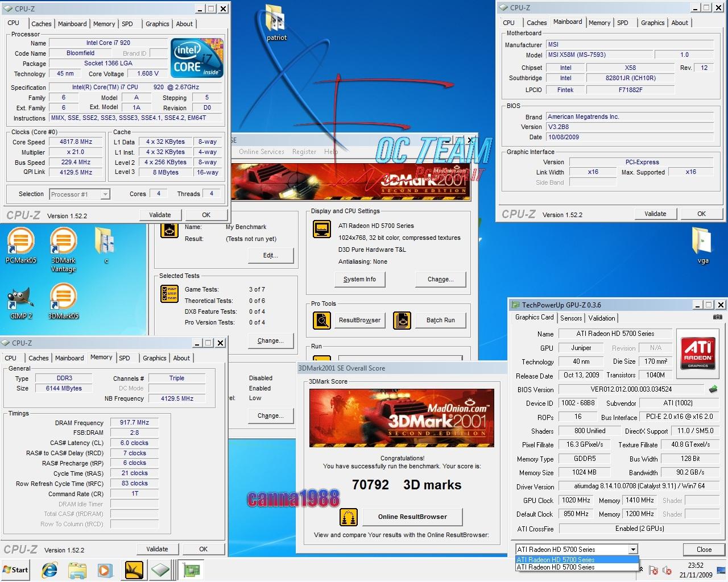
Task: Click the Batch Run icon in Pro Tools
Action: 402,320
